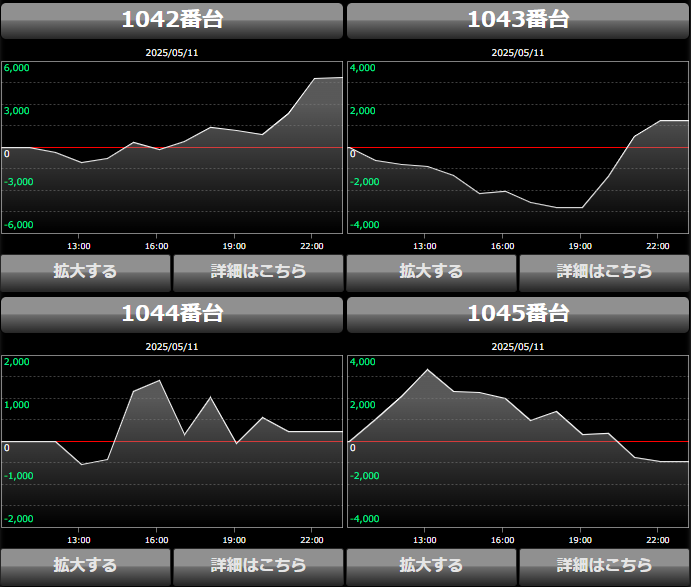Open 詳細はこちら for machine 1045
The height and width of the screenshot is (587, 691).
(605, 567)
